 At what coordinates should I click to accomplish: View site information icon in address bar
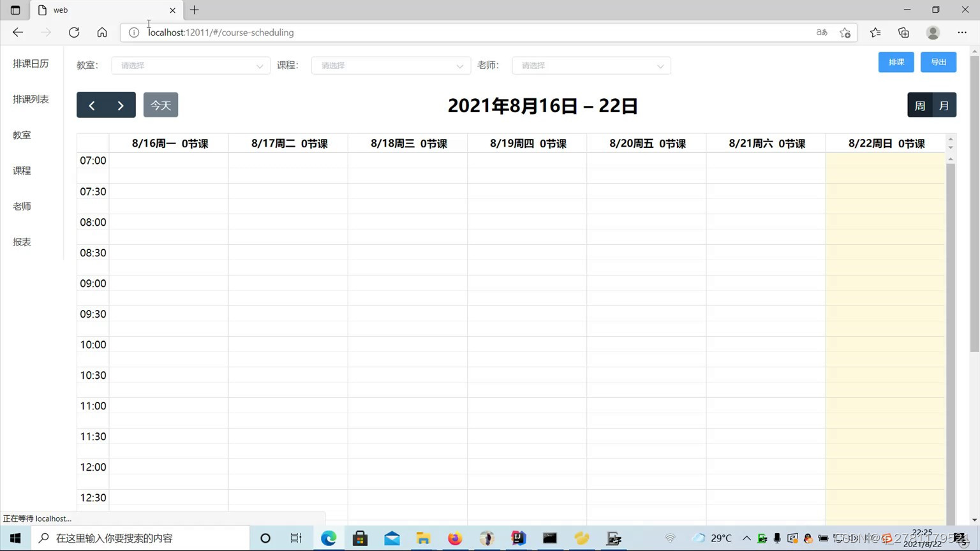pos(134,33)
